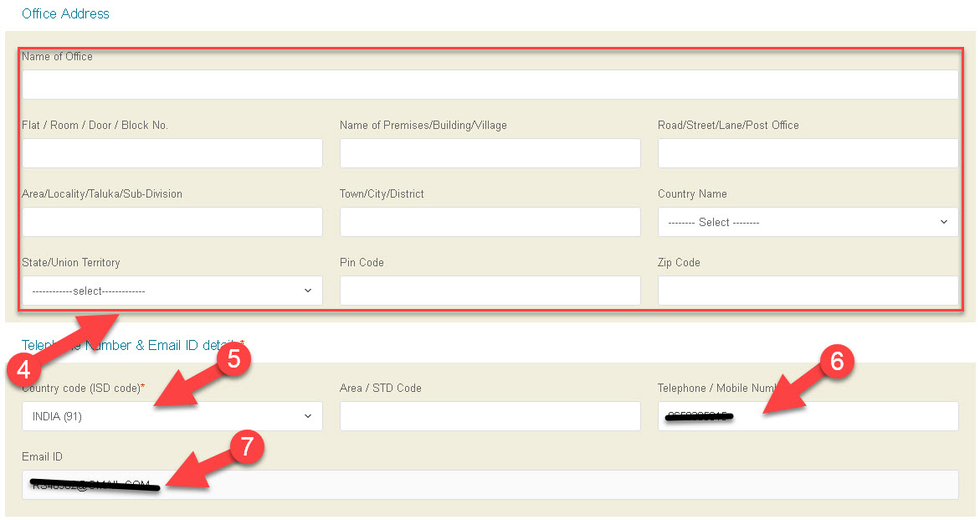
Task: Click the red circle marker numbered 5
Action: pyautogui.click(x=233, y=359)
